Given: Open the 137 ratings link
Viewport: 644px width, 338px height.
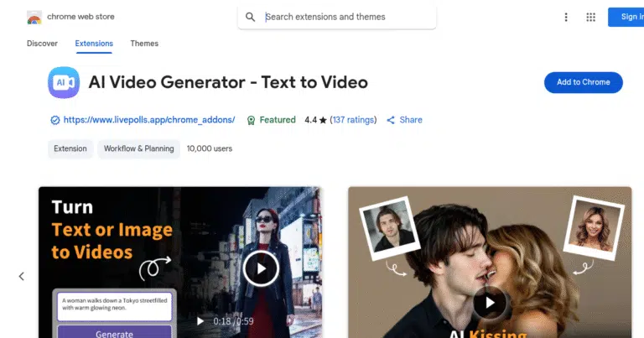Looking at the screenshot, I should point(353,120).
